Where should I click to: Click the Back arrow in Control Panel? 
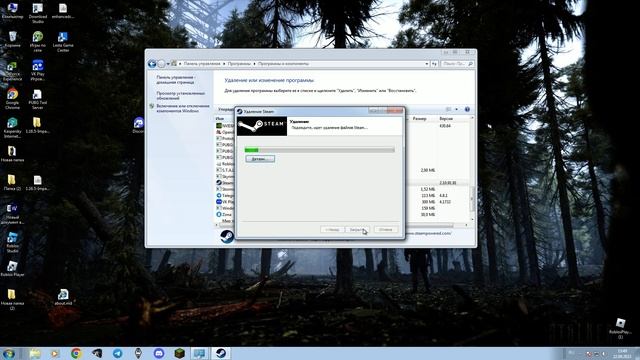[x=152, y=64]
